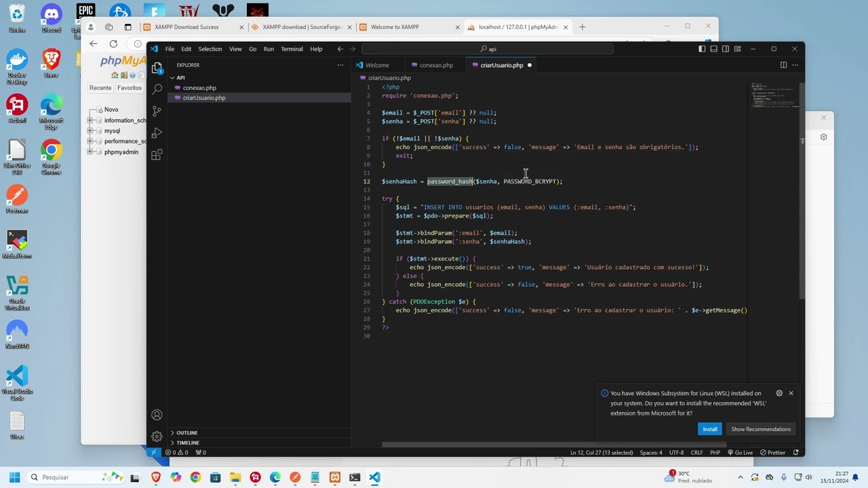
Task: Switch to the conexao.php editor tab
Action: click(436, 65)
